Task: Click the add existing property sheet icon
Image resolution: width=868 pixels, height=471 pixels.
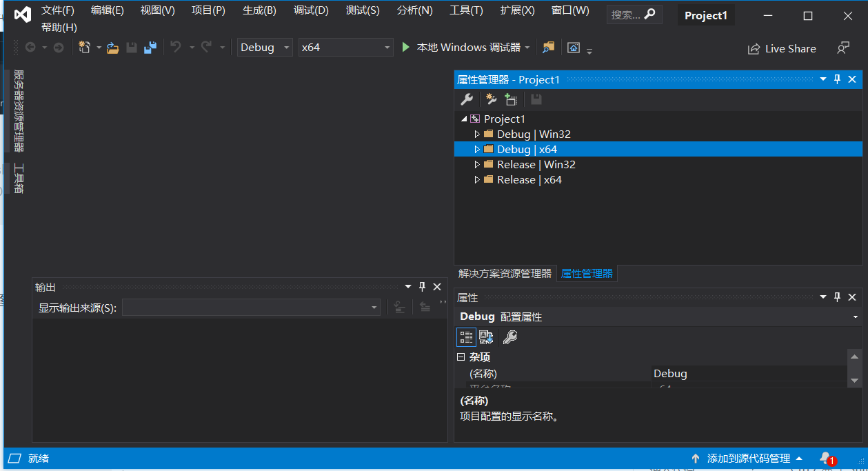Action: pyautogui.click(x=511, y=99)
